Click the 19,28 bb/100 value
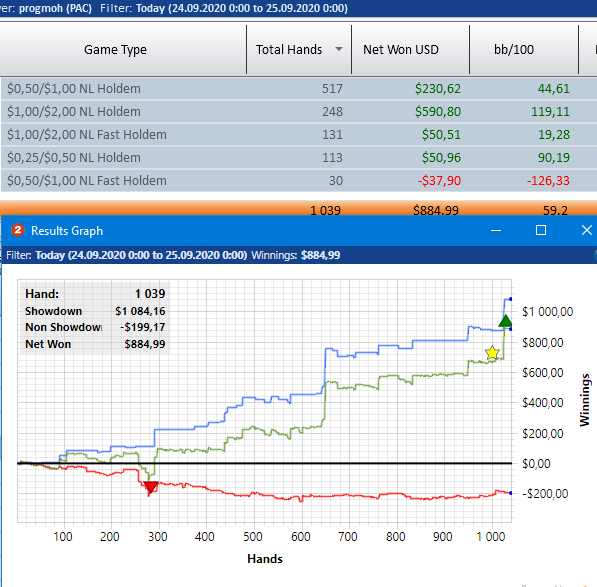The image size is (597, 587). click(554, 134)
